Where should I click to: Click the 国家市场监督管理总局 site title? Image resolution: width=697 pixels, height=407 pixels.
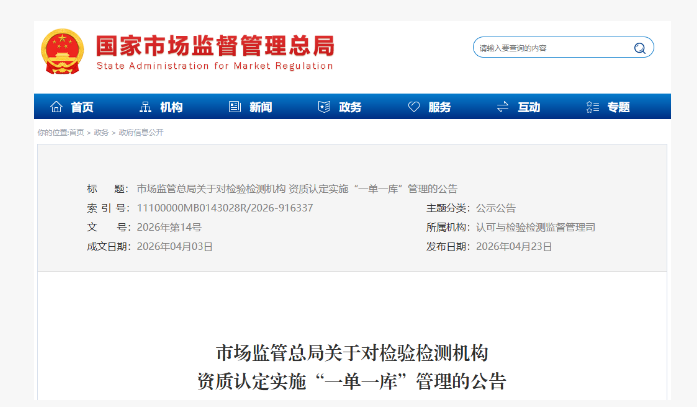[215, 46]
